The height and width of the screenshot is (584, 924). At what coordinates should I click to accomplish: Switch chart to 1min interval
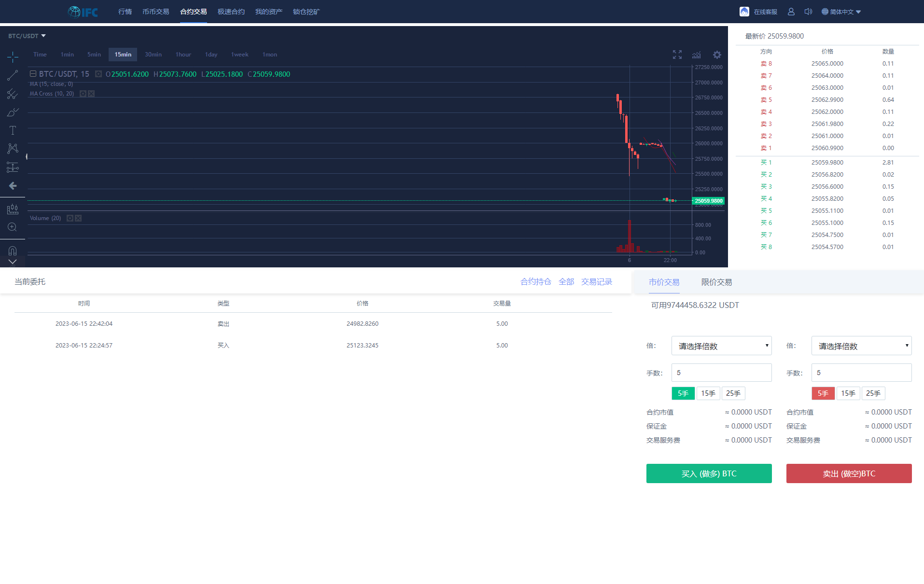pos(67,55)
